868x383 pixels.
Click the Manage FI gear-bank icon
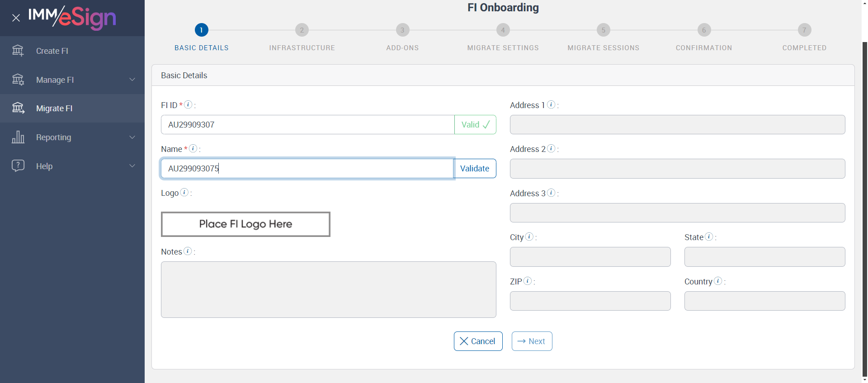(18, 80)
